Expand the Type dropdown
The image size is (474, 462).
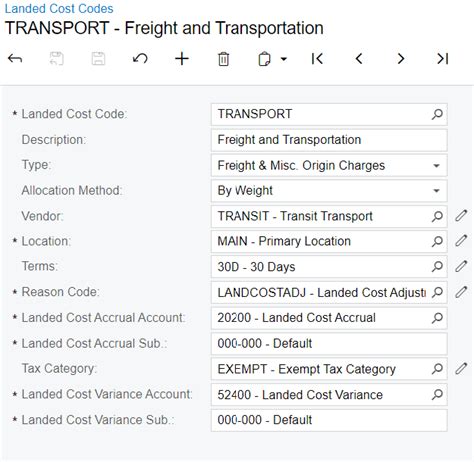tap(436, 165)
